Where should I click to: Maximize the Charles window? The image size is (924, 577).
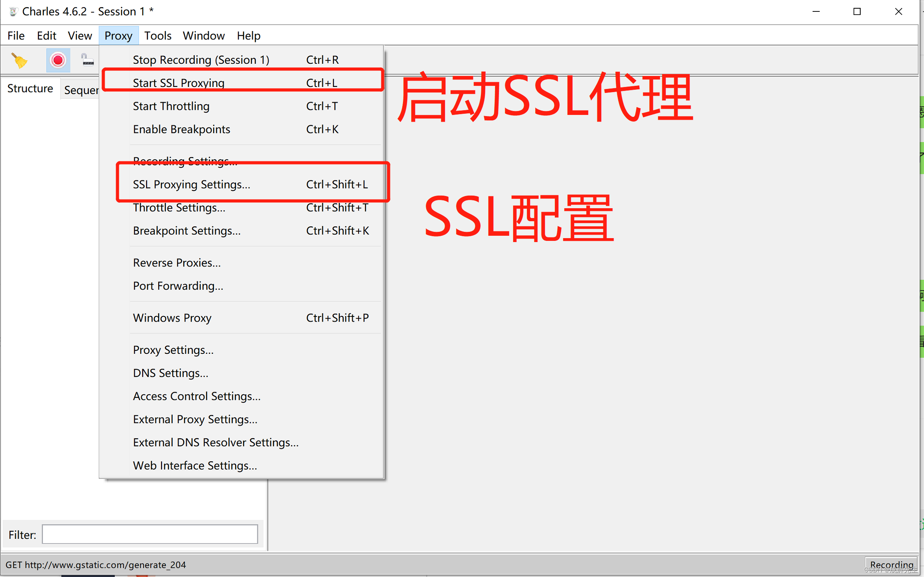[857, 11]
